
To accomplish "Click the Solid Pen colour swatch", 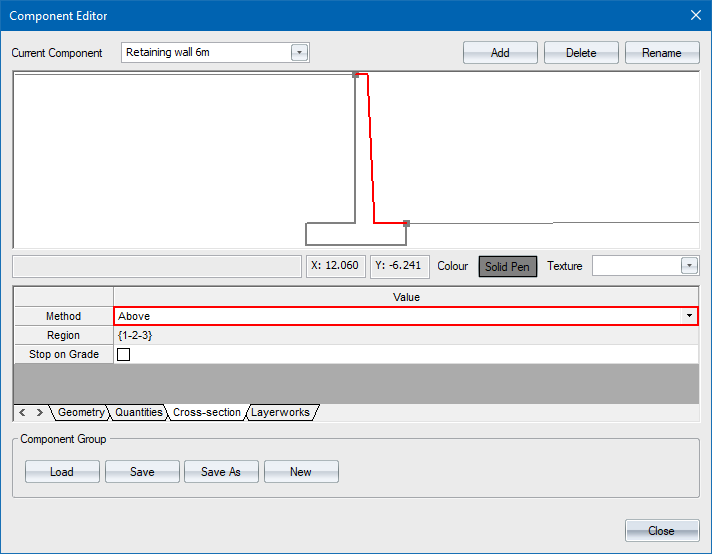I will 507,266.
